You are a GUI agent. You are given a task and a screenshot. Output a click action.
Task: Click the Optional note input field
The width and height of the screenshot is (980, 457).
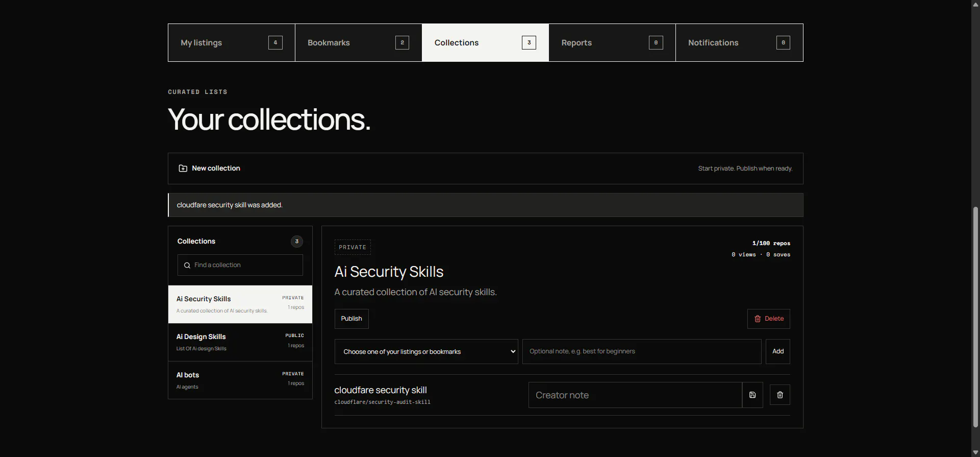tap(642, 352)
